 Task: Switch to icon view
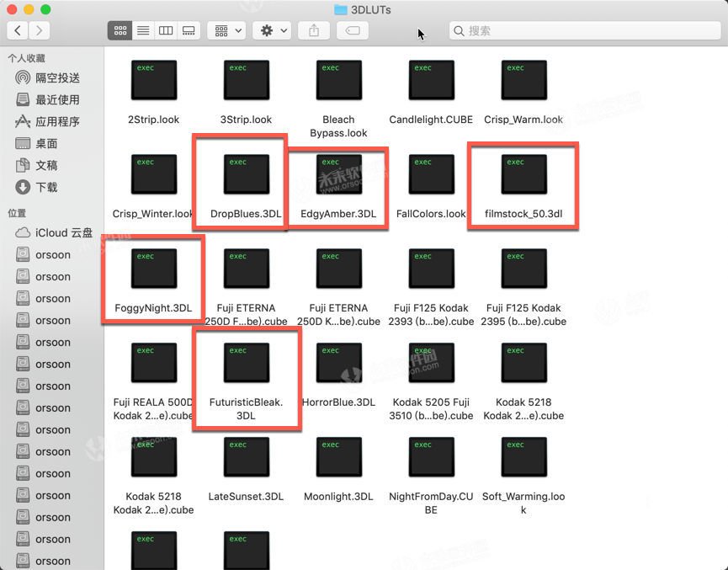[120, 30]
